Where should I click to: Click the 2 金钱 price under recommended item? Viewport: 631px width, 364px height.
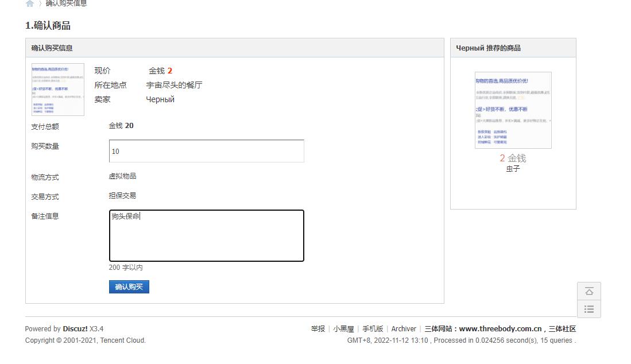513,158
